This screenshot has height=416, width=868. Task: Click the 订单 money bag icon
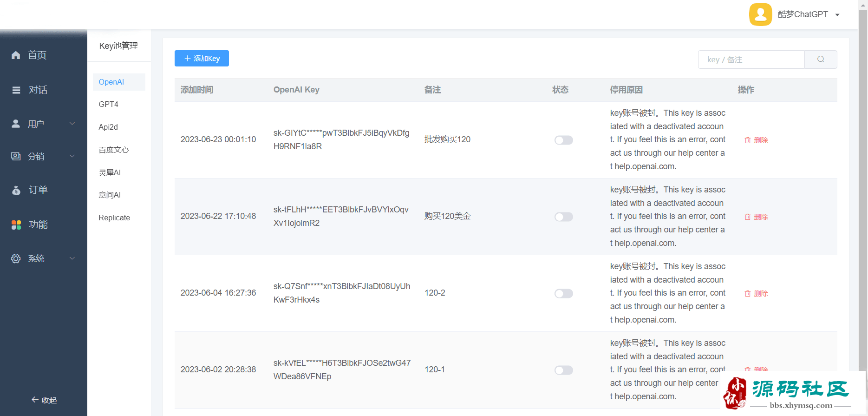point(16,190)
